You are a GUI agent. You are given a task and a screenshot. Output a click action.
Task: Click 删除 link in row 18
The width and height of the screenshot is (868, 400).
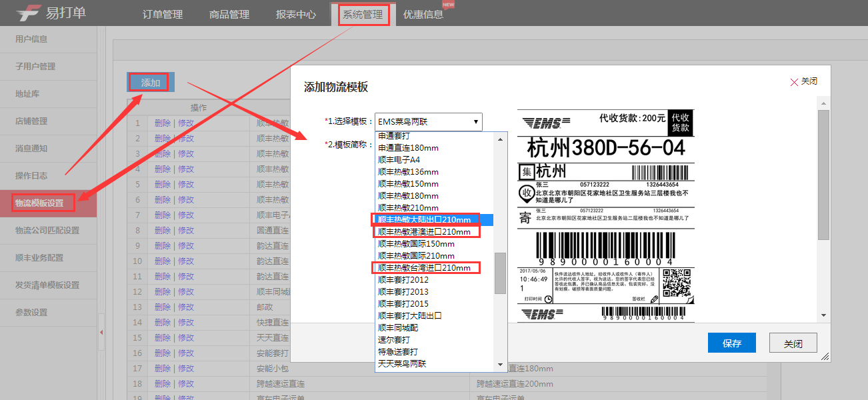click(x=163, y=384)
